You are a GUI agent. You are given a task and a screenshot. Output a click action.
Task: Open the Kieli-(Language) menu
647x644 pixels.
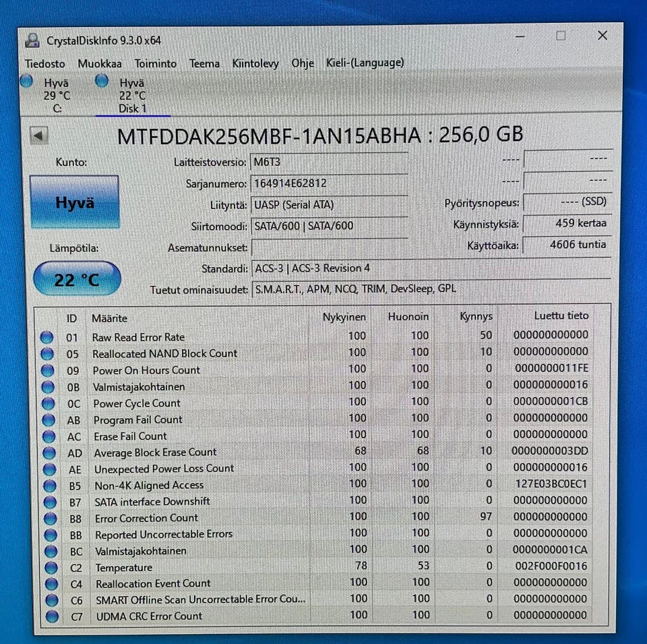(365, 63)
